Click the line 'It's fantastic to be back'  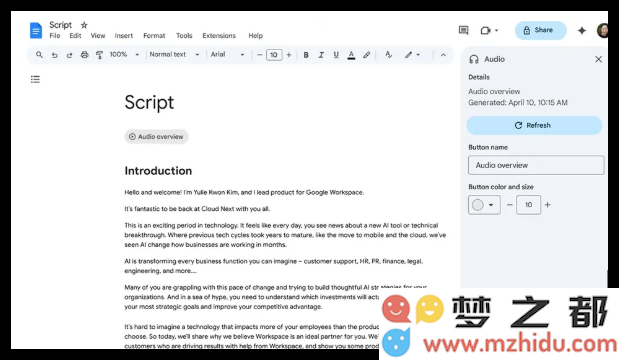(197, 209)
